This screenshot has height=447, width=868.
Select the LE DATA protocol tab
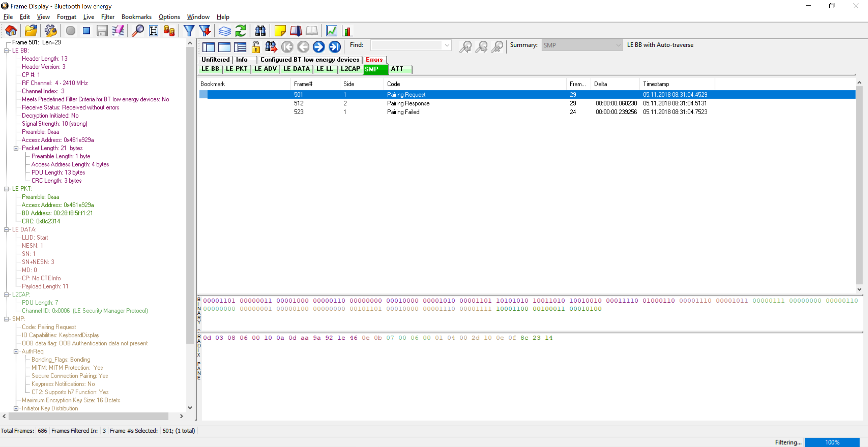297,69
